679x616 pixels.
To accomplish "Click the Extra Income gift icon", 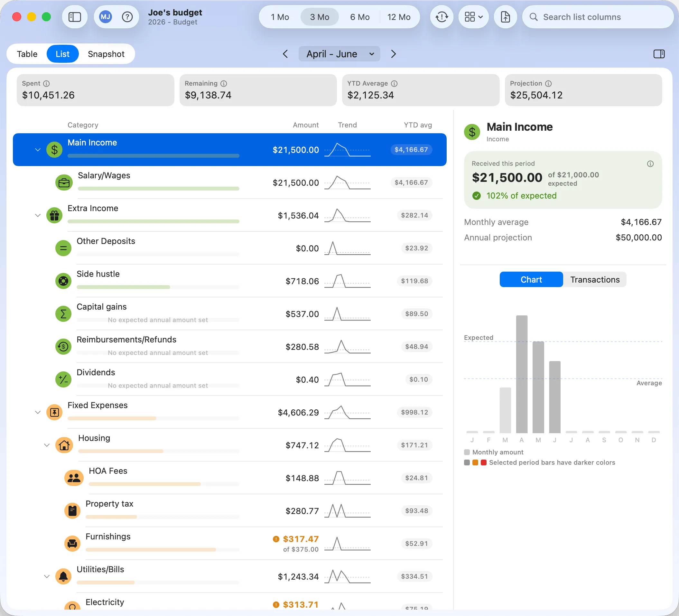I will [x=54, y=215].
